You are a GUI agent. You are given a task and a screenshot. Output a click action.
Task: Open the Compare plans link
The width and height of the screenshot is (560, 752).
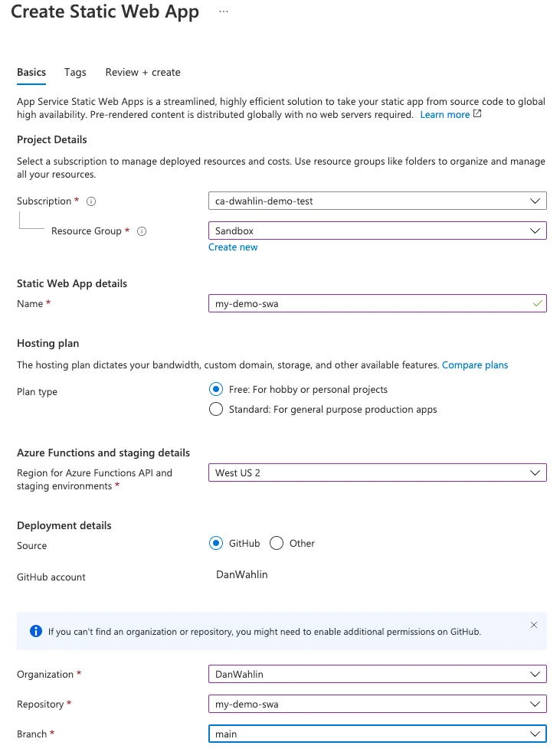coord(475,365)
